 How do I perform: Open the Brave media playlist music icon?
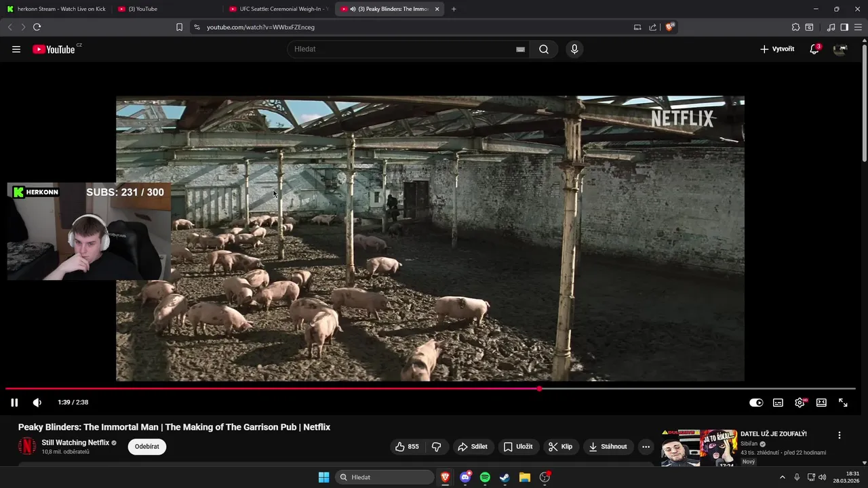coord(831,27)
